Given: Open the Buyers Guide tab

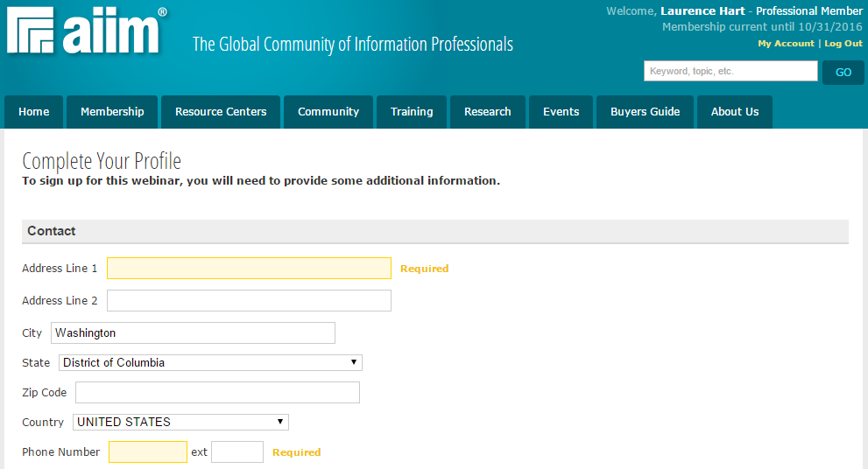Looking at the screenshot, I should click(646, 112).
